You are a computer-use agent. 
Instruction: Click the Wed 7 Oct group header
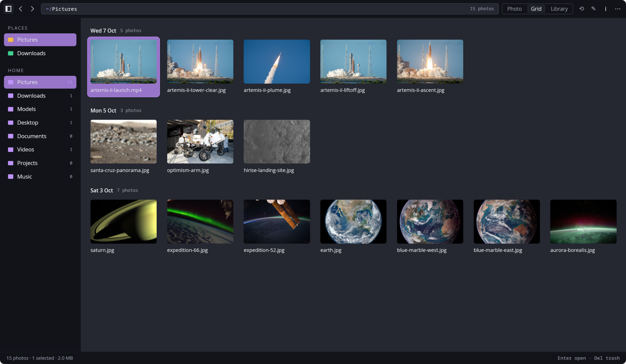coord(103,30)
